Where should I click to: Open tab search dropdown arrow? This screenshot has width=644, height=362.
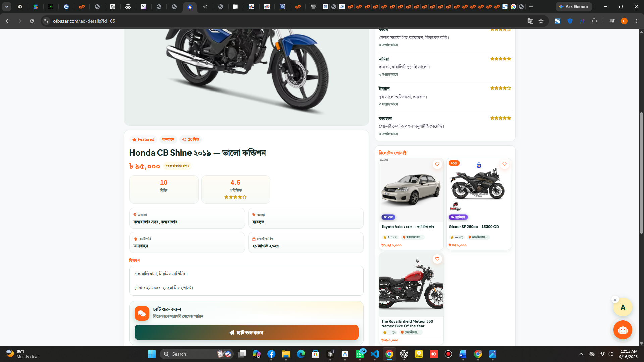(7, 6)
